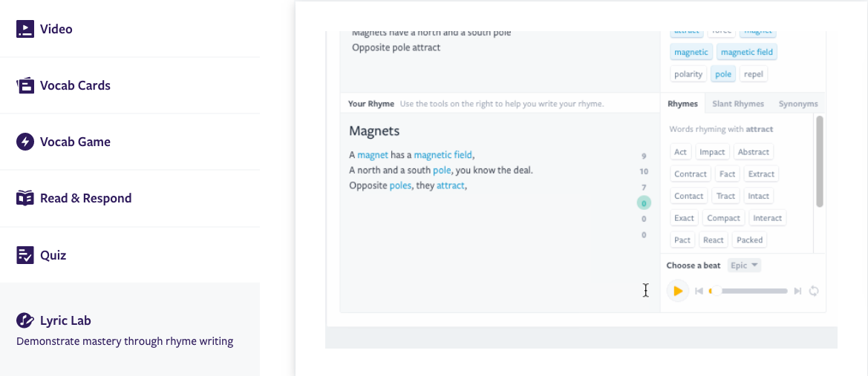Click the Lyric Lab pencil icon
Image resolution: width=868 pixels, height=376 pixels.
[x=25, y=320]
